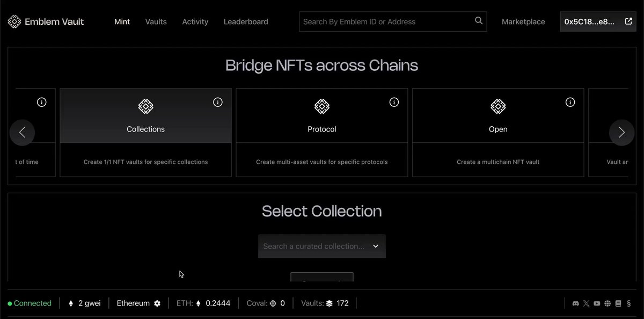Open Ethereum network settings gear
The width and height of the screenshot is (644, 319).
[157, 303]
